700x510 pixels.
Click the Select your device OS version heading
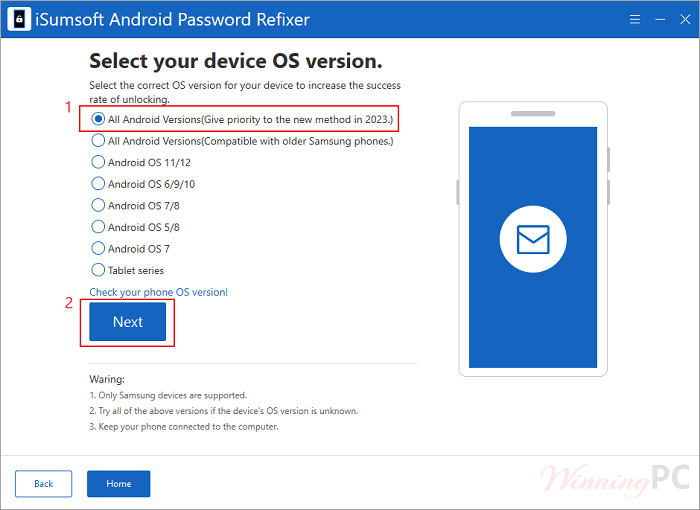tap(236, 61)
